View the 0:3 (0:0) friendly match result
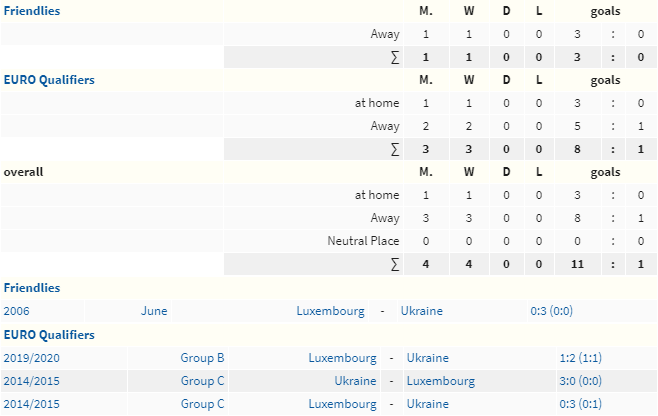 551,311
